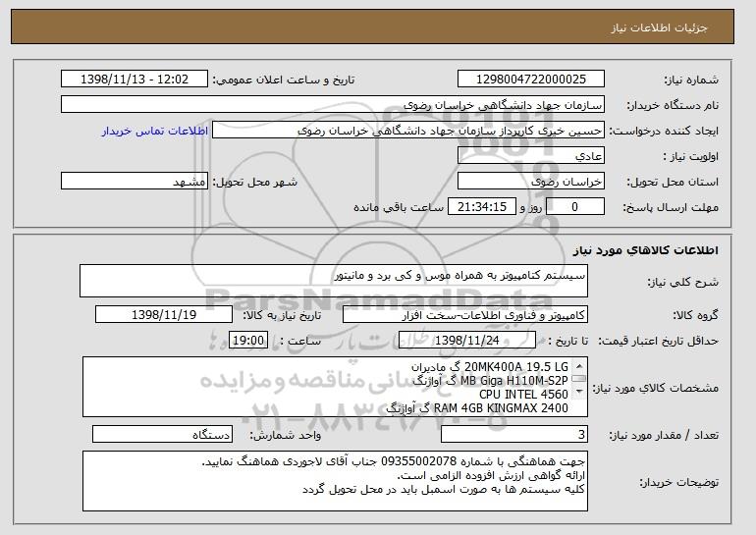
Task: Click the ساعت باقی مانده label
Action: tap(399, 207)
